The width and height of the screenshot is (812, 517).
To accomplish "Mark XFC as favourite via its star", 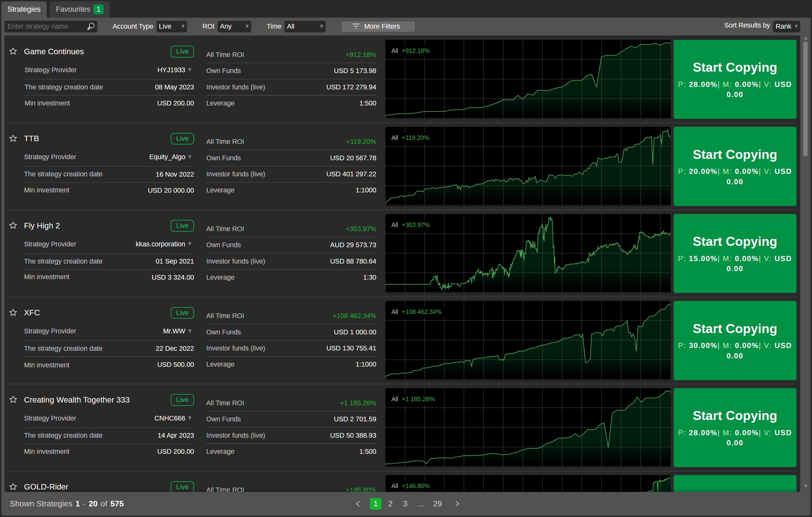I will point(13,312).
